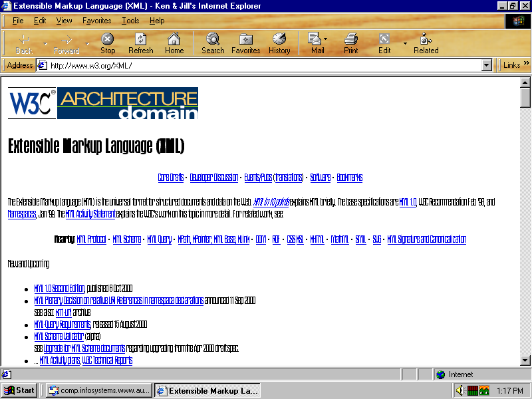Click the Internet zone globe icon

click(440, 374)
